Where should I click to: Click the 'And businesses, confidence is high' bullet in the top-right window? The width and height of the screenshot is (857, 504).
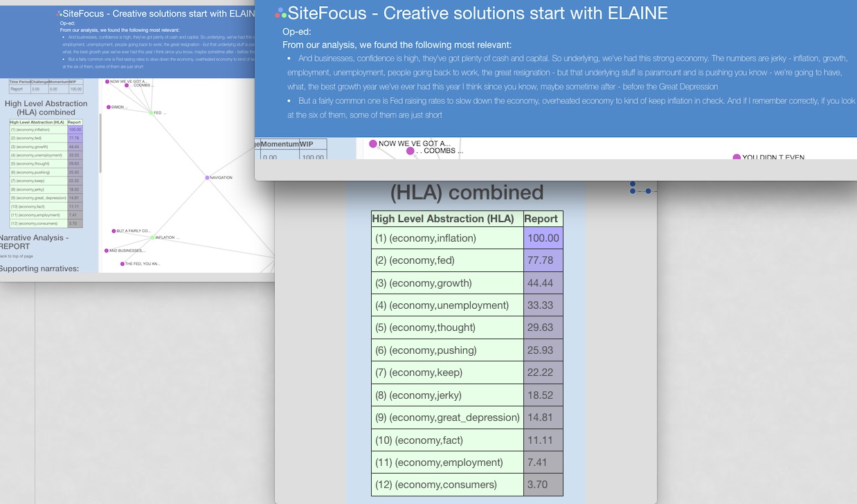(572, 73)
